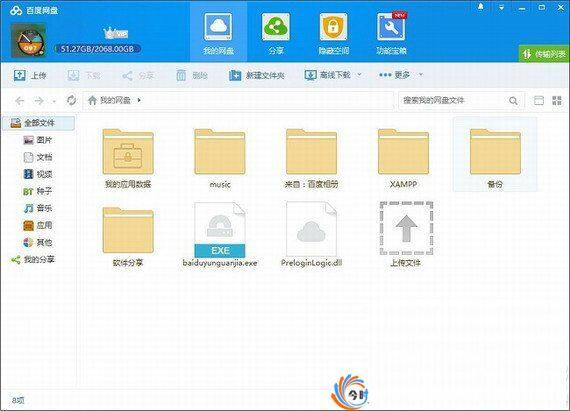This screenshot has height=411, width=570.
Task: Expand the breadcrumb arrow after 我的网盘
Action: coord(139,100)
